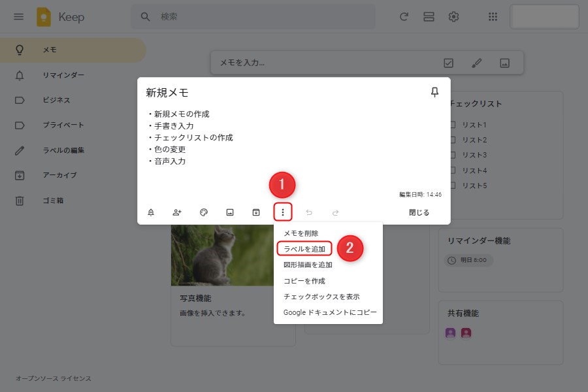
Task: Open the settings gear icon
Action: click(x=453, y=17)
